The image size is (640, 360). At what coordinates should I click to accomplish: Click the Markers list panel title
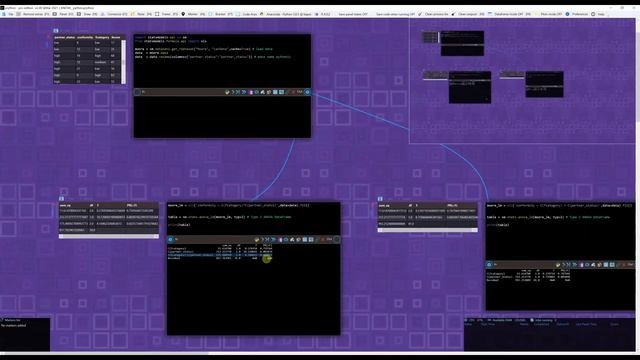click(x=12, y=320)
